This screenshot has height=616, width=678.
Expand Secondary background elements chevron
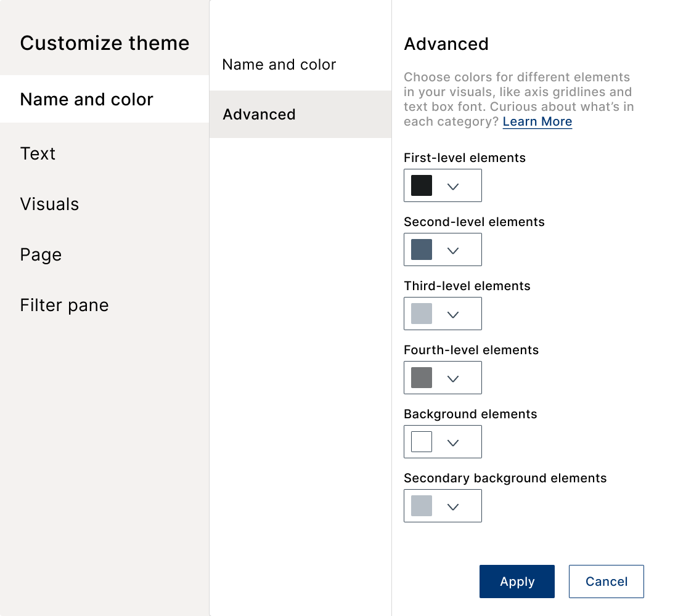tap(453, 506)
